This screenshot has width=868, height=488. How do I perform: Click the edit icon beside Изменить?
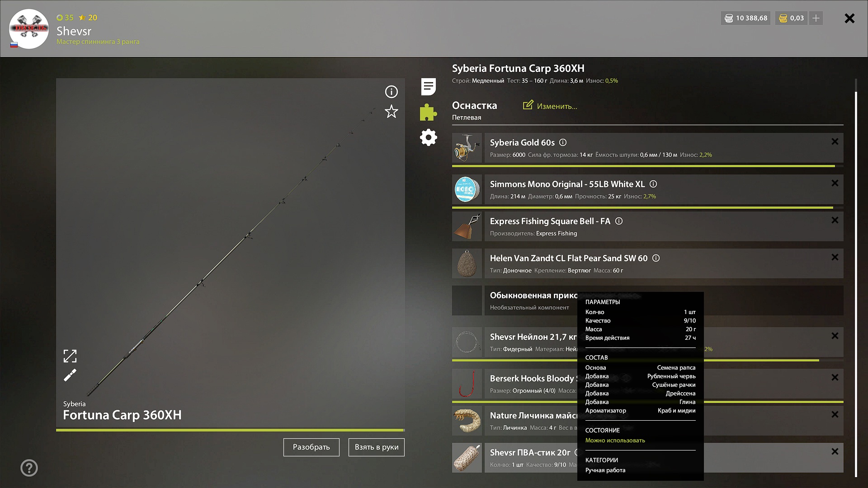[x=528, y=105]
